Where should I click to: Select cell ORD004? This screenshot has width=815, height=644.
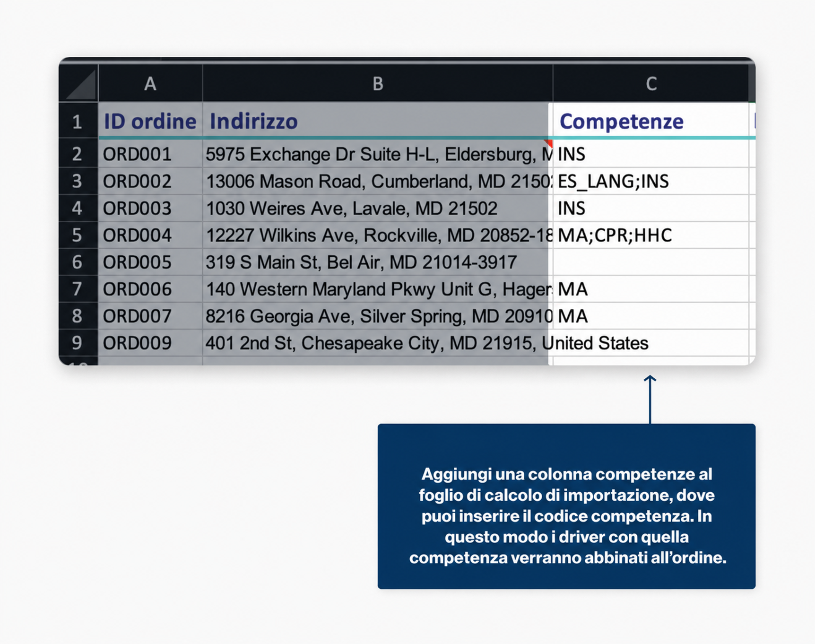[x=150, y=235]
